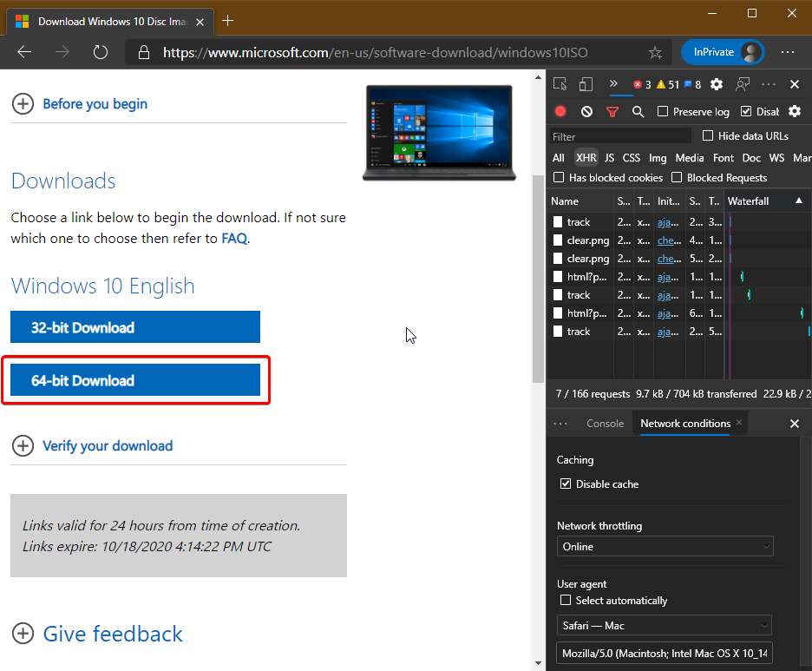
Task: Clear the network log
Action: 586,111
